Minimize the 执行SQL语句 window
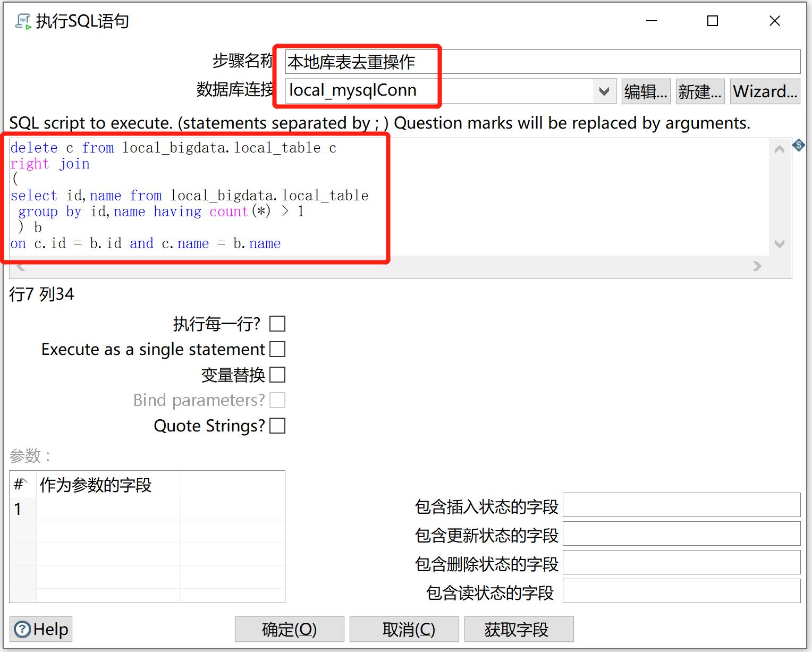Viewport: 812px width, 652px height. coord(652,21)
